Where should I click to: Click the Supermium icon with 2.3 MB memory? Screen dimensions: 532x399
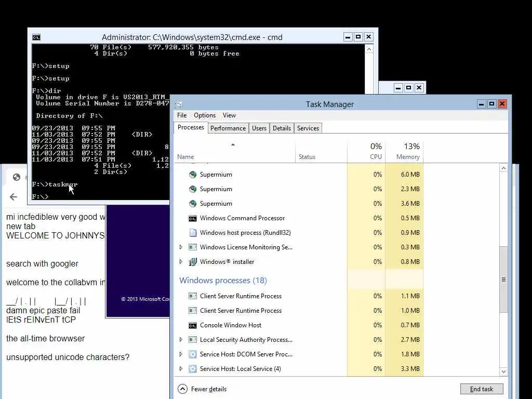pos(193,189)
